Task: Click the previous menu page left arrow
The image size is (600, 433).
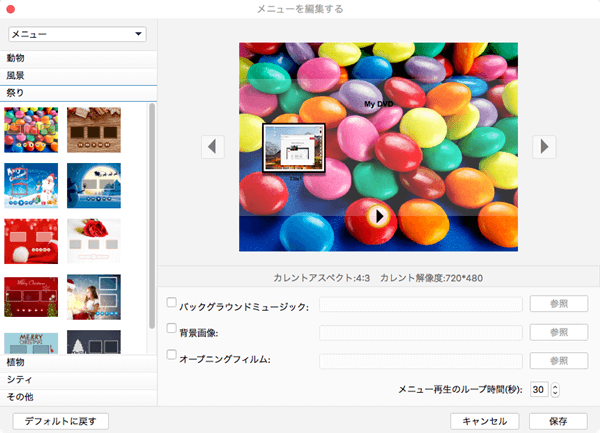Action: (214, 146)
